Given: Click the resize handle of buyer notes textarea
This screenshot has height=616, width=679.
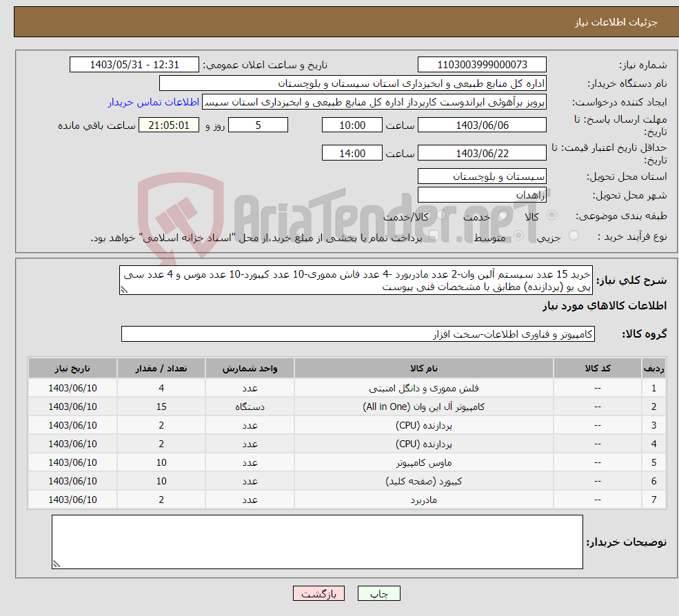Looking at the screenshot, I should point(57,564).
